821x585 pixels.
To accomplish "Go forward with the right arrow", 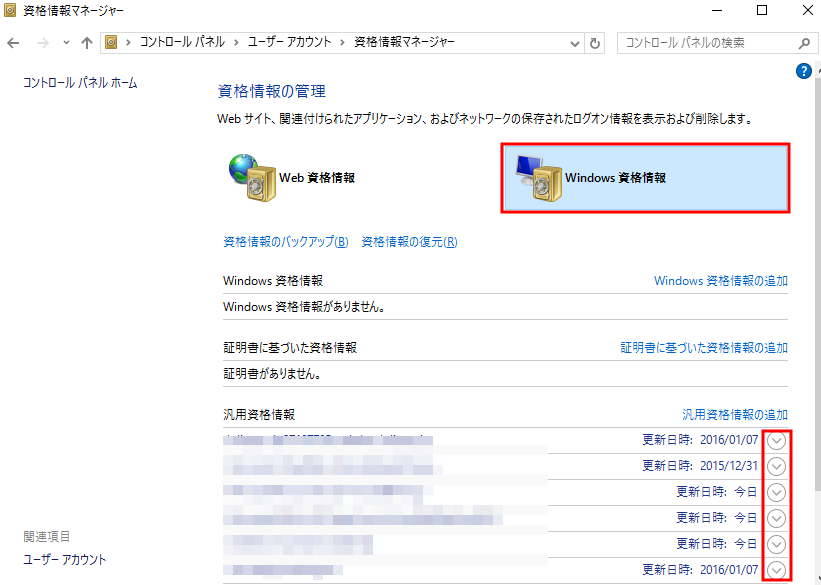I will pos(43,43).
